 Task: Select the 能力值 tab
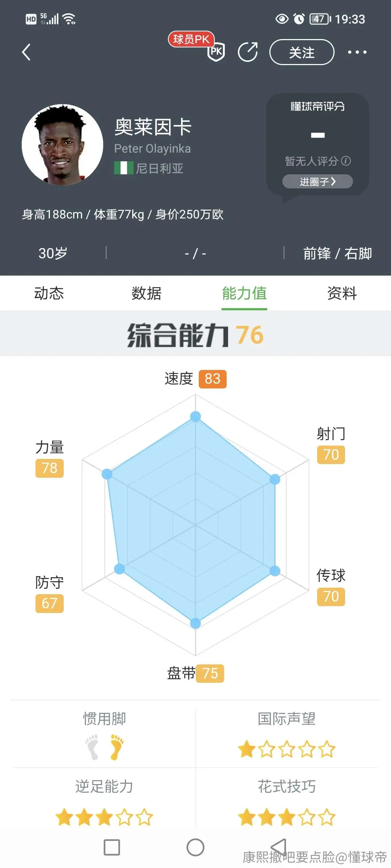pyautogui.click(x=244, y=293)
